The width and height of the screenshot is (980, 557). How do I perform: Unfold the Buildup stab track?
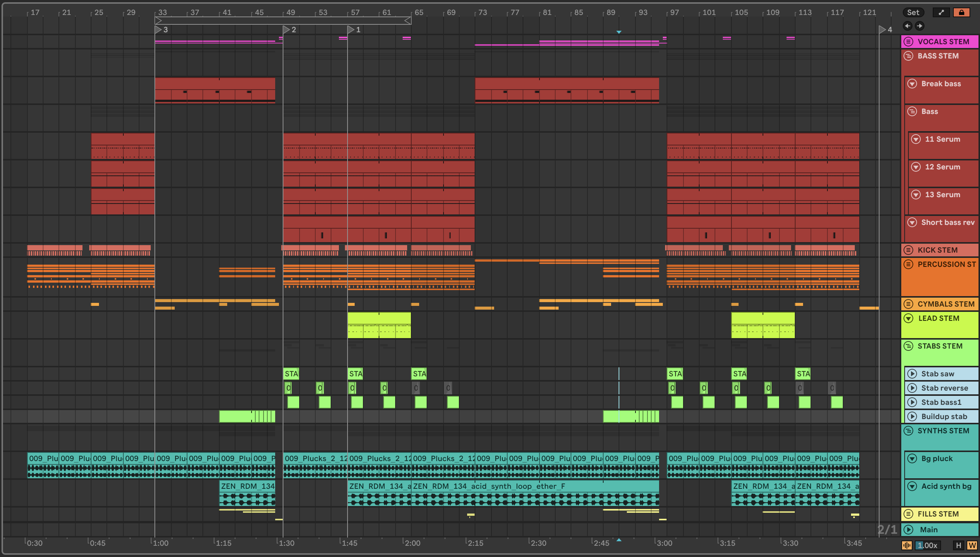[x=912, y=416]
